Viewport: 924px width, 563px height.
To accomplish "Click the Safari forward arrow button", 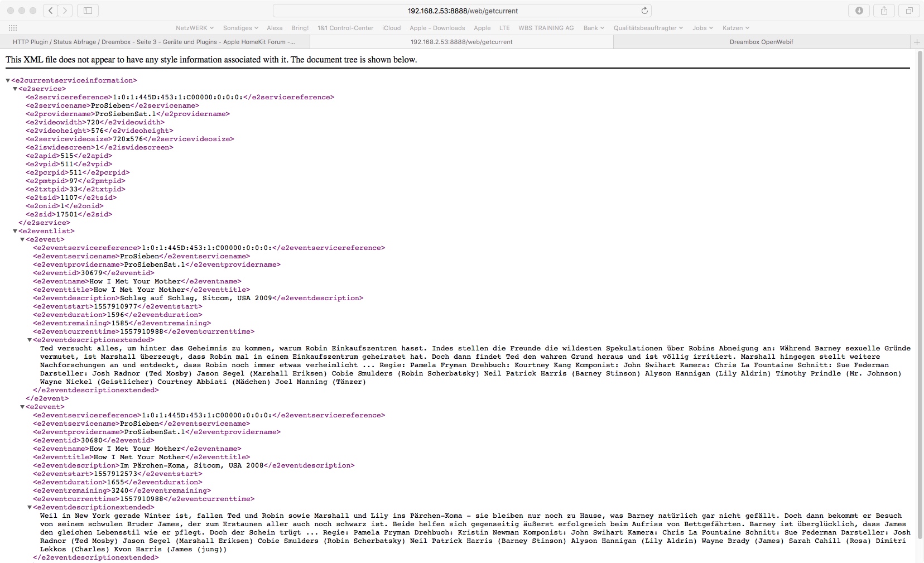I will [65, 11].
